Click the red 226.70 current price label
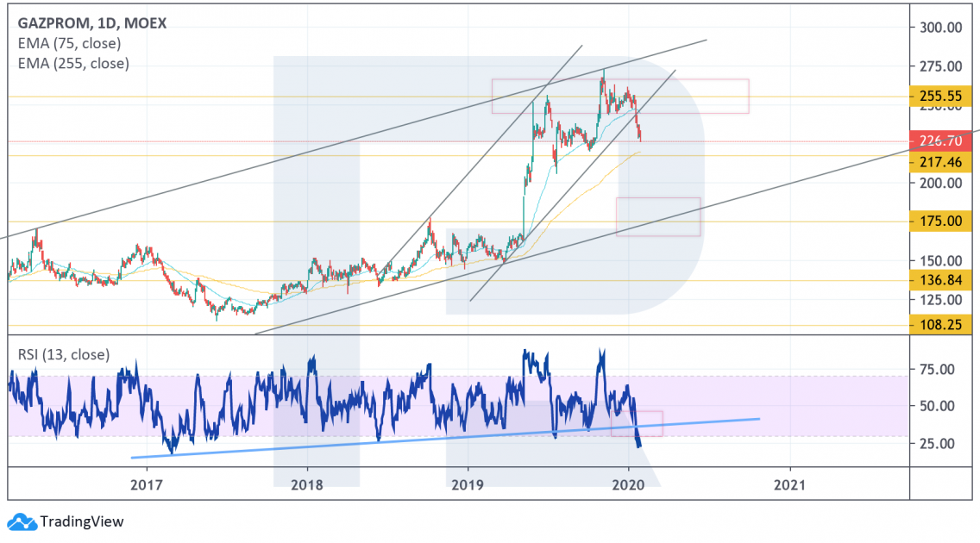Screen dimensions: 980x543 (940, 141)
